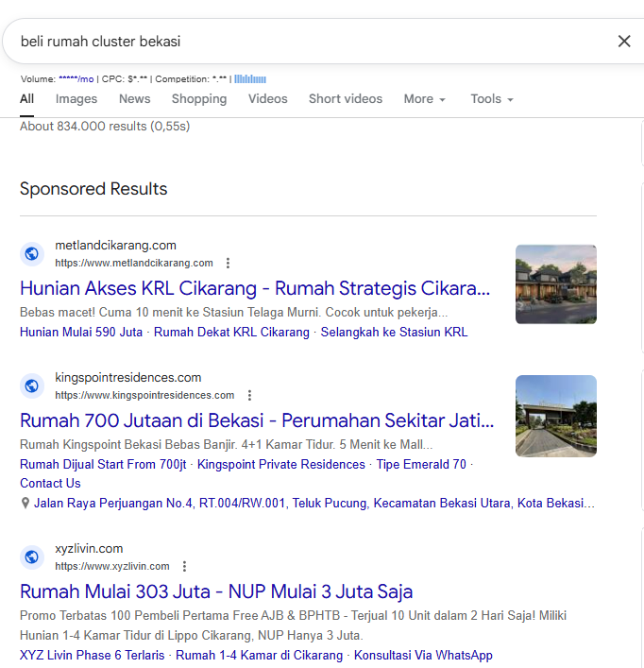644x668 pixels.
Task: Open 'Rumah Dijual Start From 700jt' sitelink
Action: pos(103,464)
